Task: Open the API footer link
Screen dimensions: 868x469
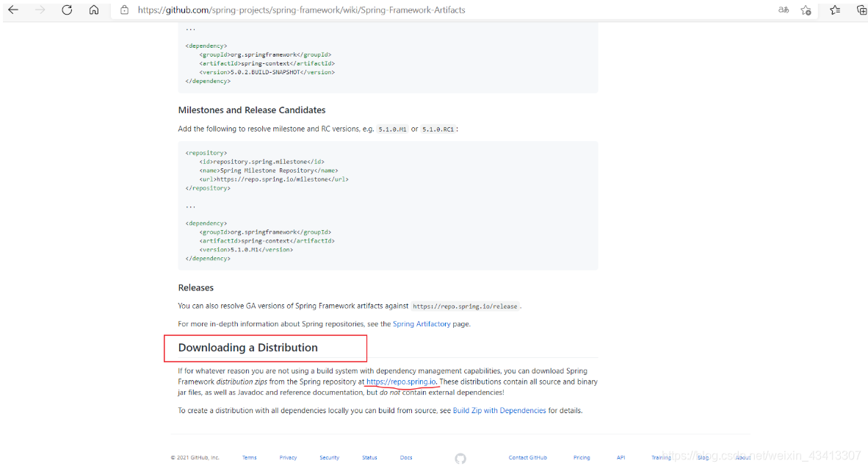Action: pos(621,457)
